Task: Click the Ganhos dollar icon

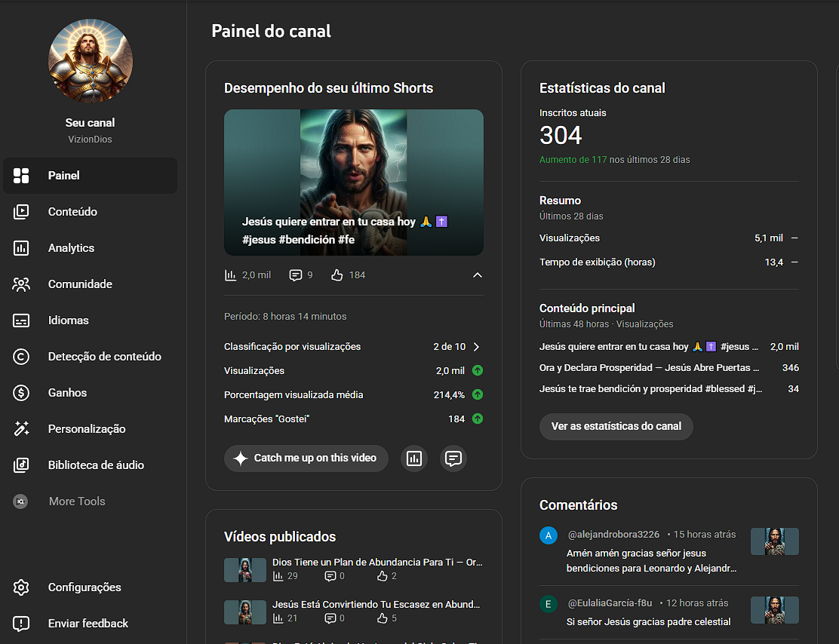Action: (21, 393)
